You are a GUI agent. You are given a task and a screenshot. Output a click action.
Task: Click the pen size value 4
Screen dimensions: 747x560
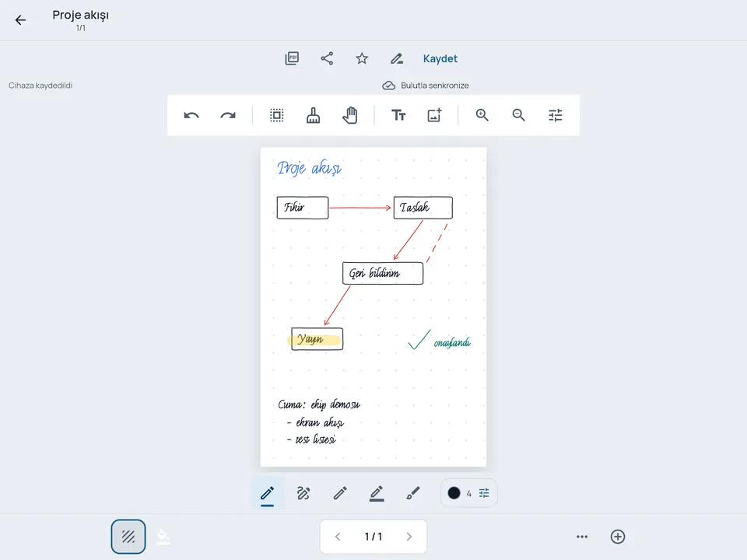(x=468, y=494)
